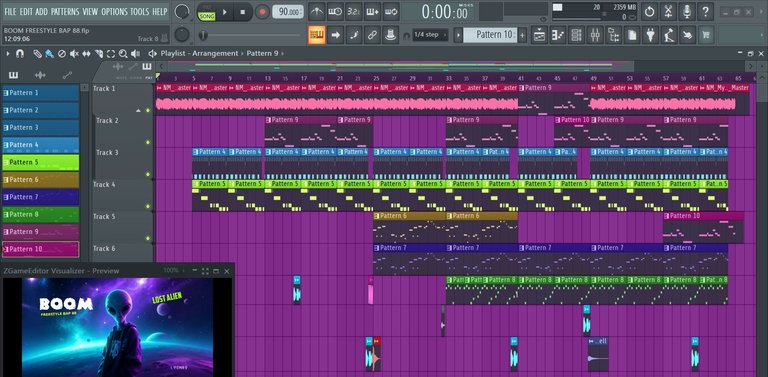Click the 90.000 tempo field
This screenshot has height=377, width=768.
click(288, 12)
